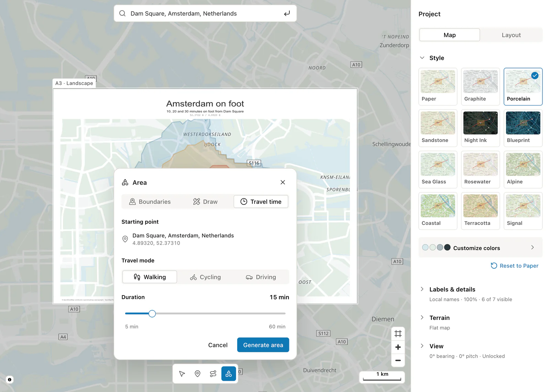Close the Area dialog

click(x=283, y=182)
